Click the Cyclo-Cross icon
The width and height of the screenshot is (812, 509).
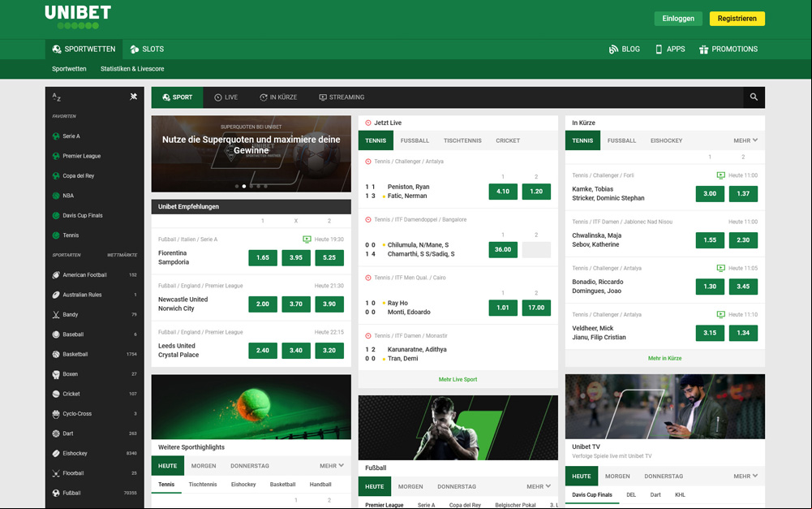pos(56,414)
